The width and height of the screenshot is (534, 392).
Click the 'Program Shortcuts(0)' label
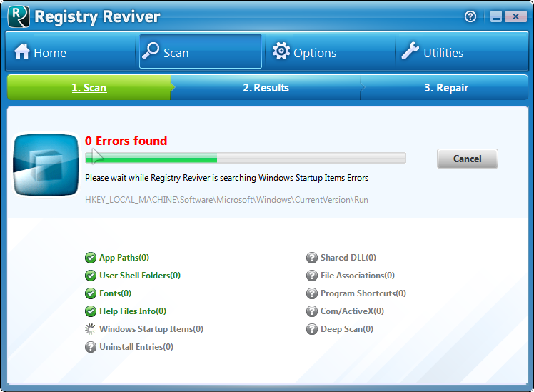point(363,293)
